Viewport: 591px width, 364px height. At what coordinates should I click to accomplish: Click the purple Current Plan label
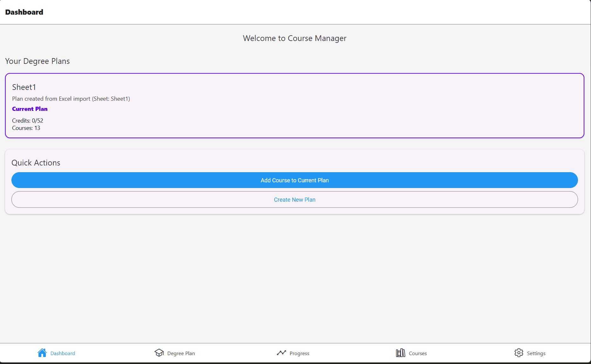(30, 109)
